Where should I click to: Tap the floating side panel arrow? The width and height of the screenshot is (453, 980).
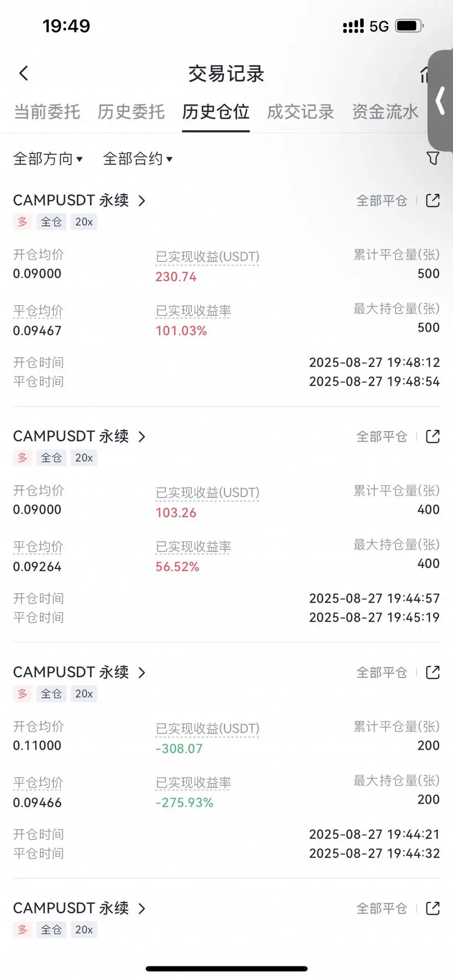[x=440, y=101]
